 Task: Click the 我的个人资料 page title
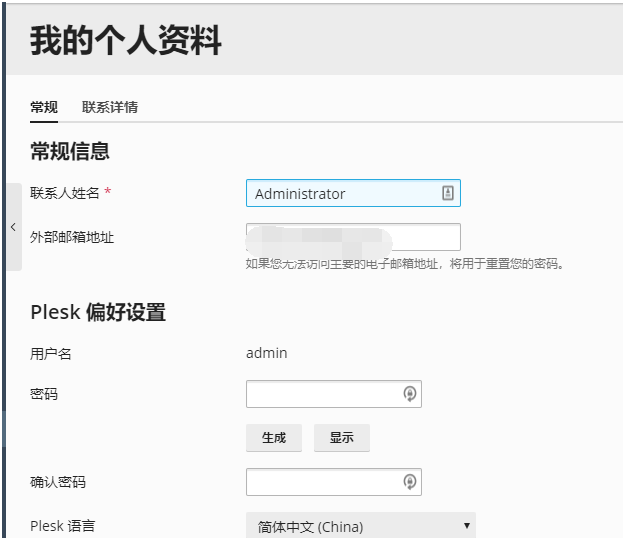pos(126,40)
